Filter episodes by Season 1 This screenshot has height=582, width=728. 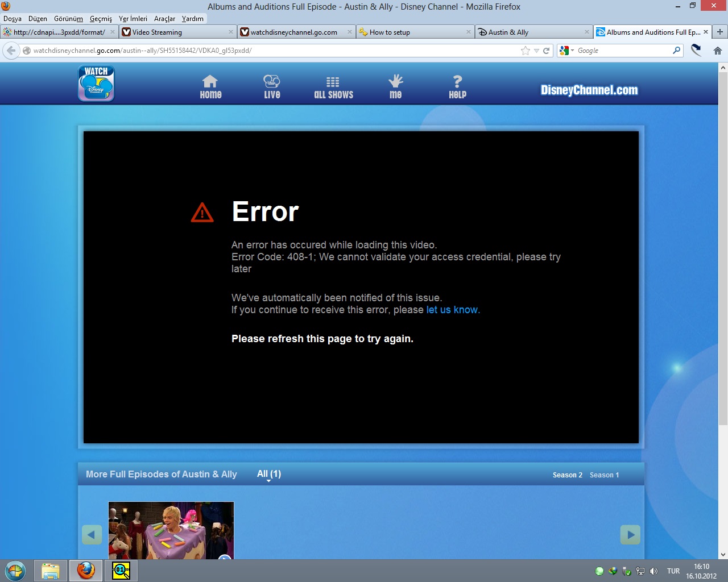click(x=605, y=475)
